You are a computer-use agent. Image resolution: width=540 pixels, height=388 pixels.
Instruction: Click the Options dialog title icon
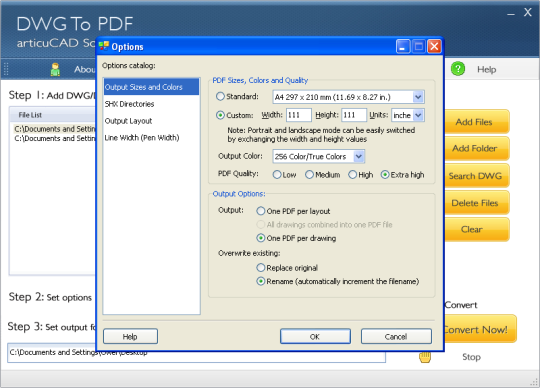pos(103,46)
